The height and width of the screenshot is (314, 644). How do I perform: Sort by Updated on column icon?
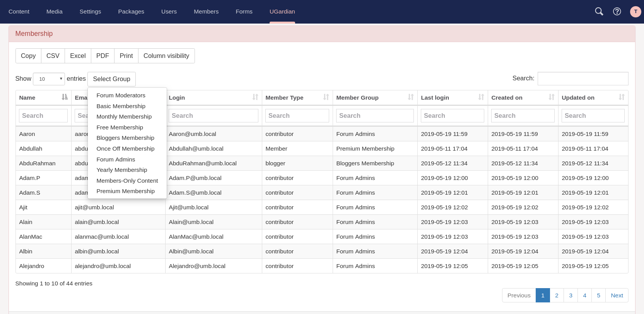tap(622, 97)
